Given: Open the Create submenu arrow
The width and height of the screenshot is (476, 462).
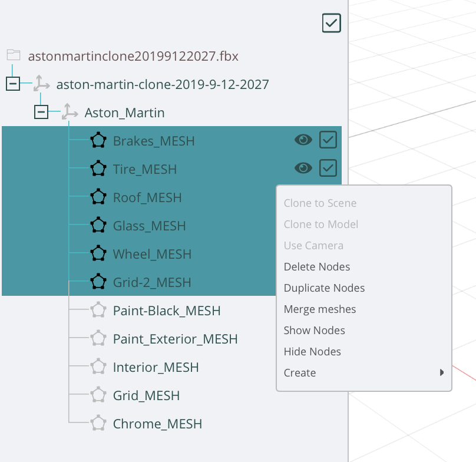Looking at the screenshot, I should click(442, 372).
